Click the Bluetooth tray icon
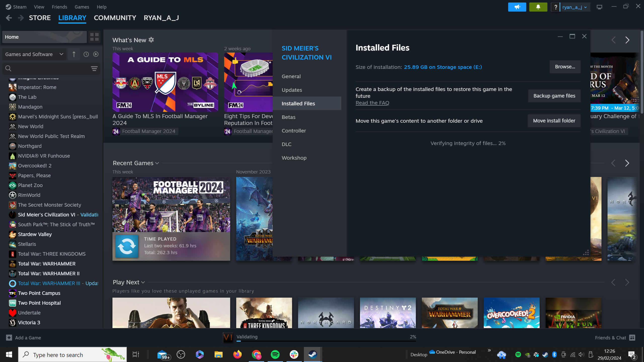 point(554,355)
